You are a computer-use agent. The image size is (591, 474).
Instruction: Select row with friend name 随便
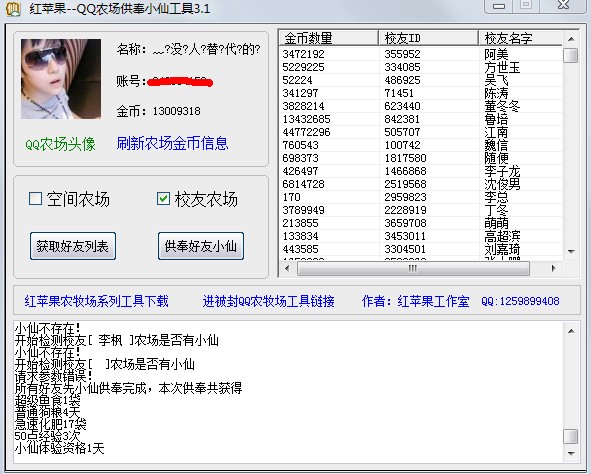pyautogui.click(x=421, y=158)
